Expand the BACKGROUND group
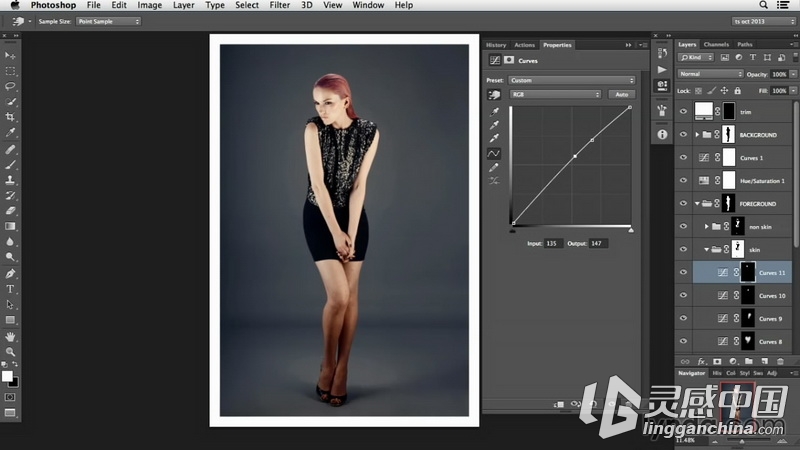This screenshot has width=800, height=450. point(697,135)
